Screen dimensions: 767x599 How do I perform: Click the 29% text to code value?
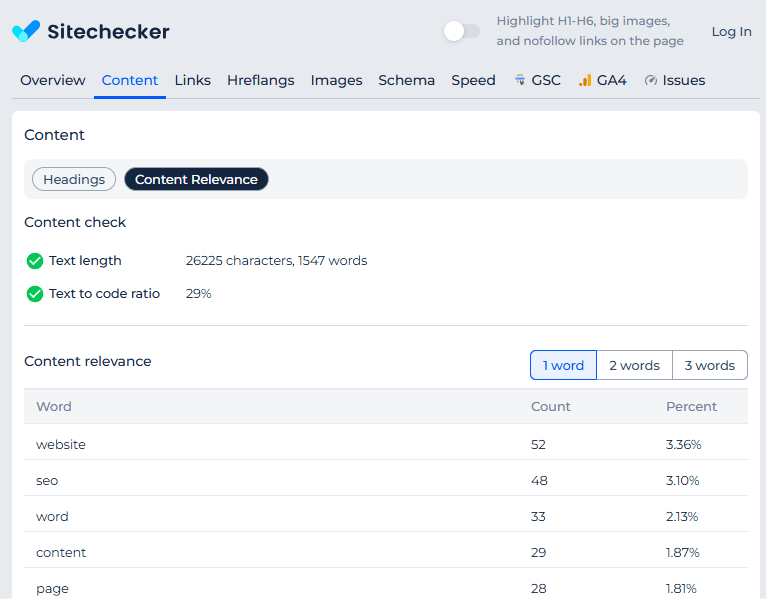point(199,294)
